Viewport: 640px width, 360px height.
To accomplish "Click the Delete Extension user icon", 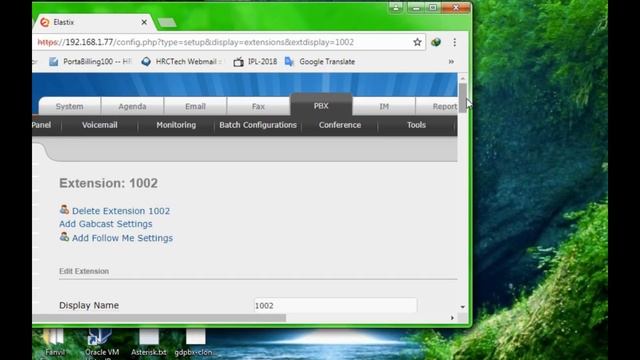I will [64, 210].
